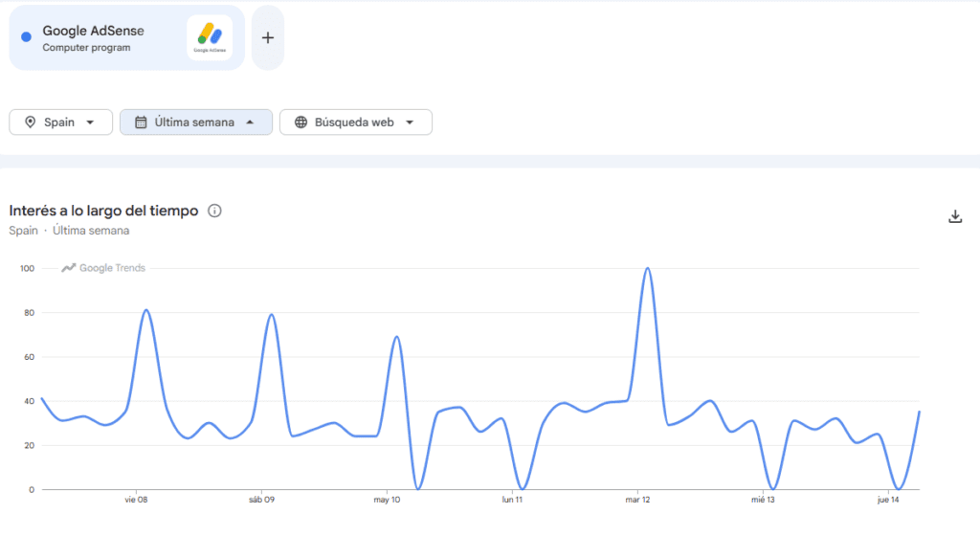
Task: Click the Google AdSense search term title
Action: [x=93, y=31]
